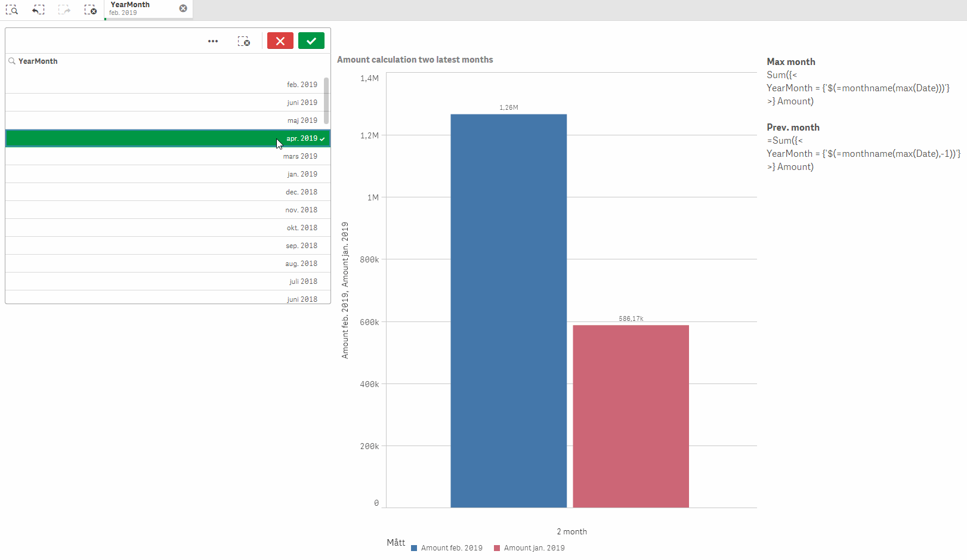The height and width of the screenshot is (560, 967).
Task: Click the Amount jan. 2019 legend label
Action: pos(535,548)
